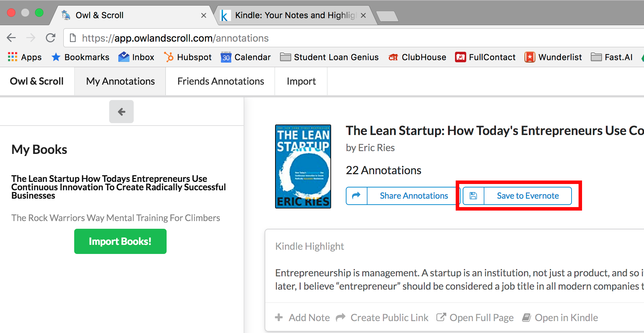Click The Lean Startup book cover thumbnail
This screenshot has height=333, width=644.
point(303,166)
